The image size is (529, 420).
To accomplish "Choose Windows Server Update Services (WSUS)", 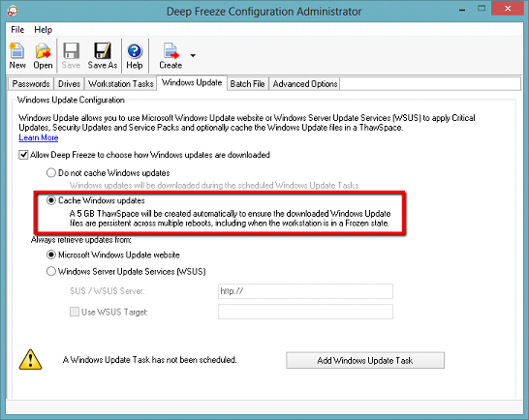I will 51,271.
